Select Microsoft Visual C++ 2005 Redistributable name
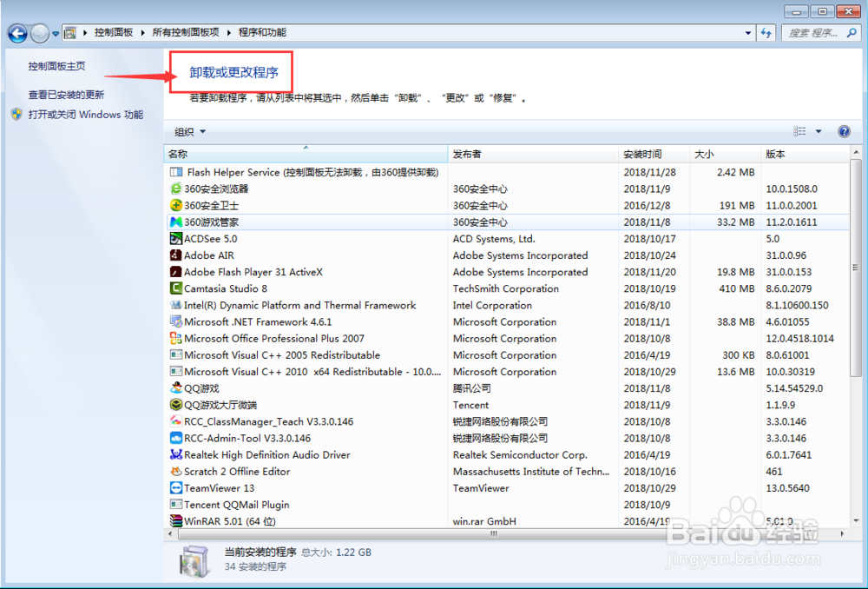The image size is (868, 589). click(x=282, y=355)
